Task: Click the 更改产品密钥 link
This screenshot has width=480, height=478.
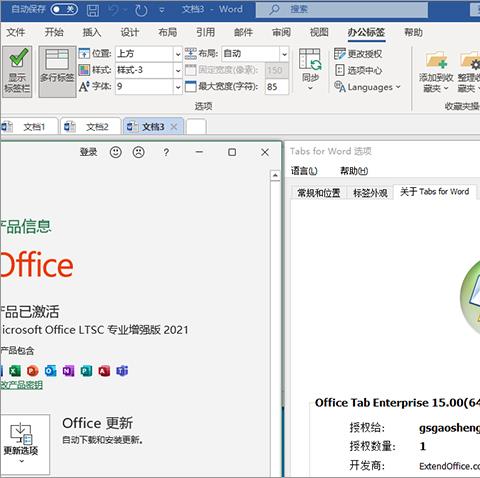Action: tap(21, 385)
